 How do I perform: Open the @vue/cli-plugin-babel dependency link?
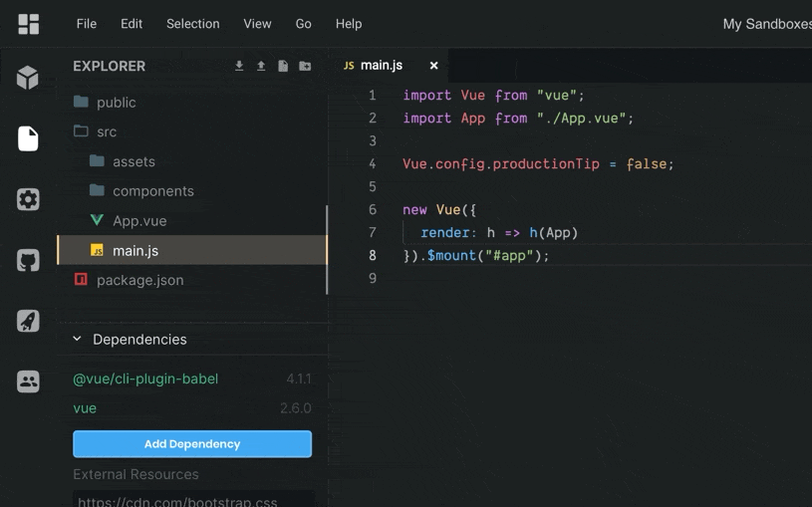[145, 380]
